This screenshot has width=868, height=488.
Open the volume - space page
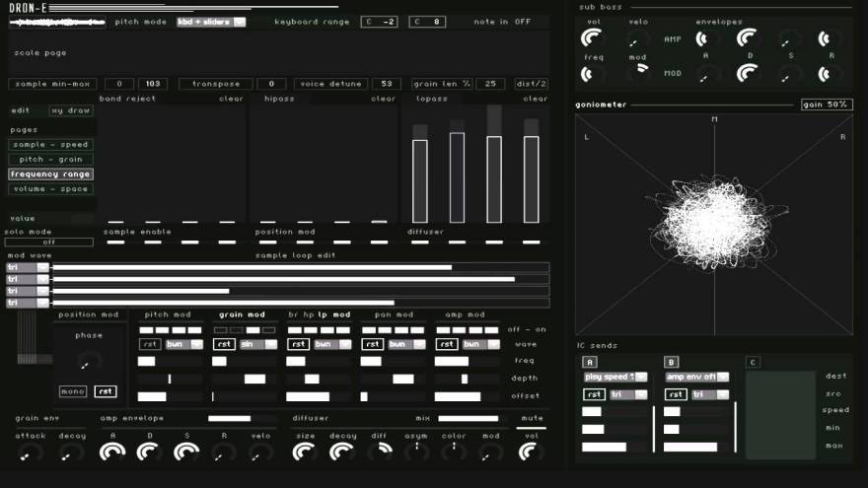[50, 188]
